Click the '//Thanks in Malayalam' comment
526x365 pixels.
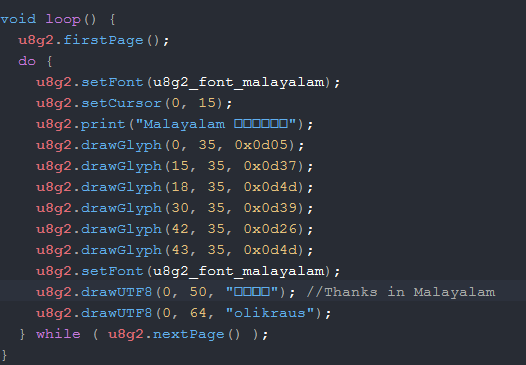coord(401,292)
